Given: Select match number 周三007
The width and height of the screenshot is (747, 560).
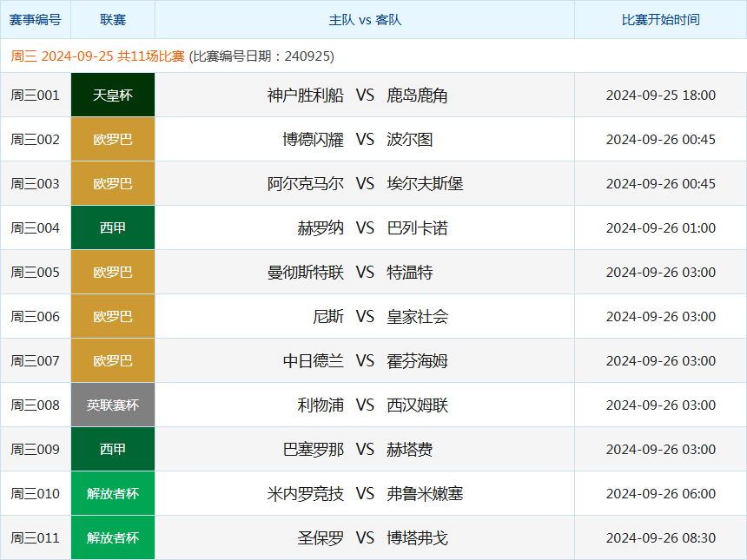Looking at the screenshot, I should pos(36,361).
